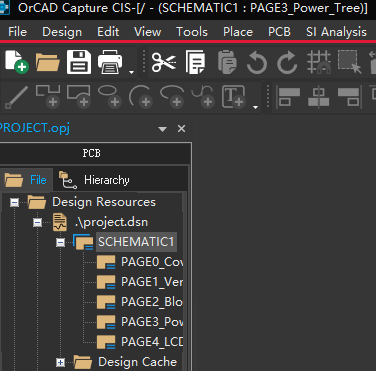
Task: Select the Place line tool
Action: click(x=16, y=97)
